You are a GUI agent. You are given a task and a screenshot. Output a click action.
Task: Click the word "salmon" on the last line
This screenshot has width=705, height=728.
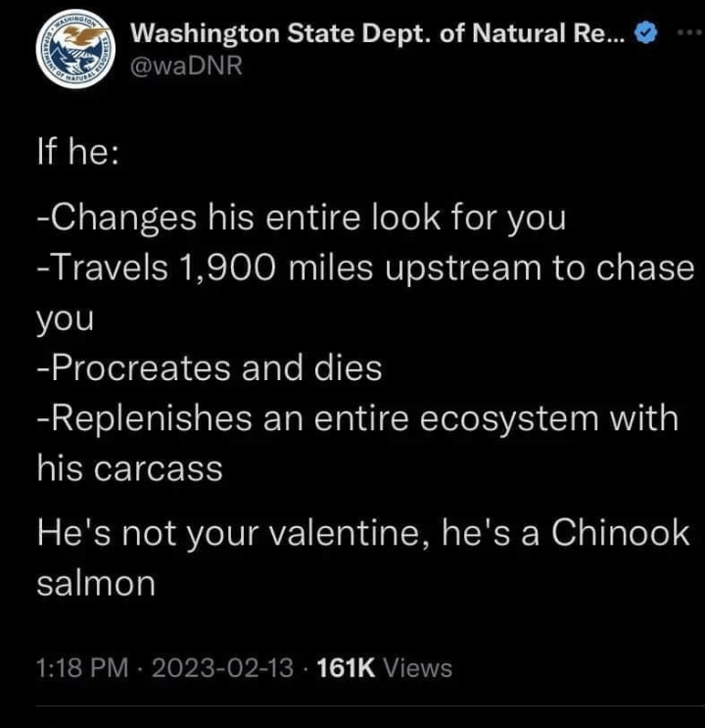click(96, 583)
